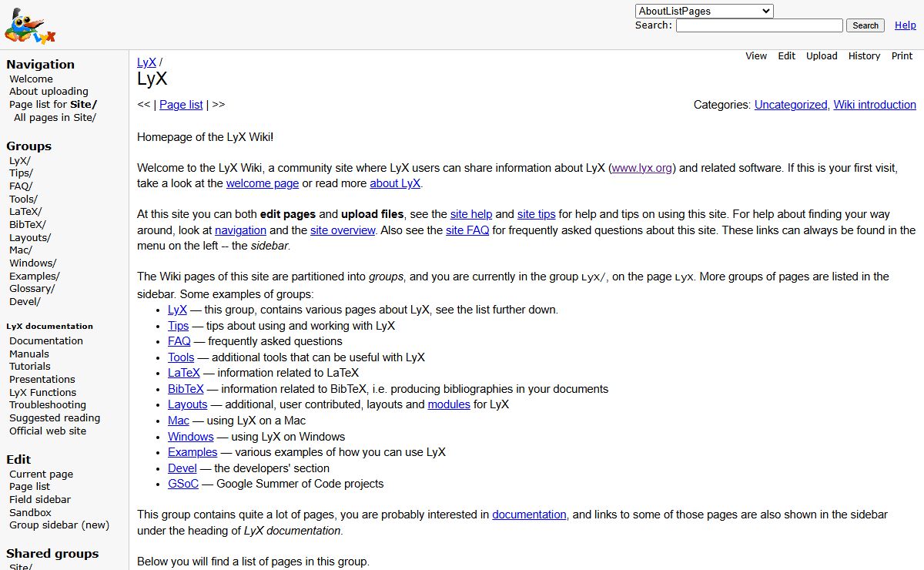Screen dimensions: 924x570
Task: Click the Search button
Action: click(x=865, y=25)
